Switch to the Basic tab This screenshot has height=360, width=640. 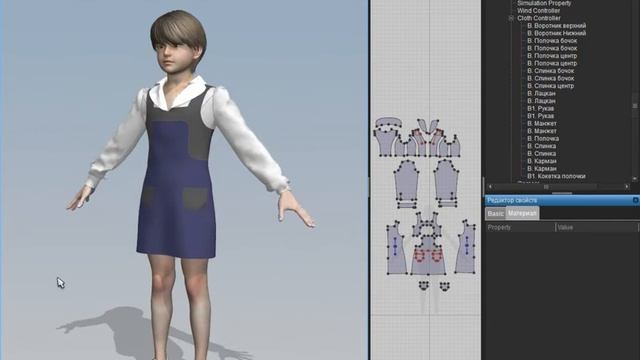tap(496, 213)
